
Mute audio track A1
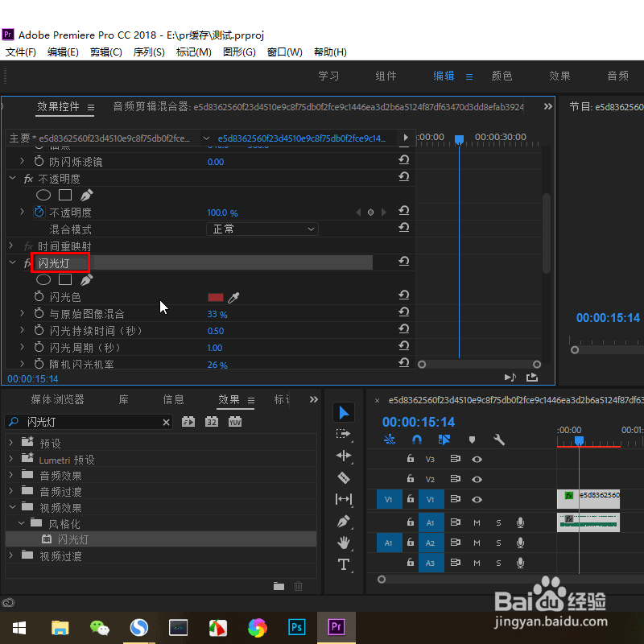[x=477, y=522]
